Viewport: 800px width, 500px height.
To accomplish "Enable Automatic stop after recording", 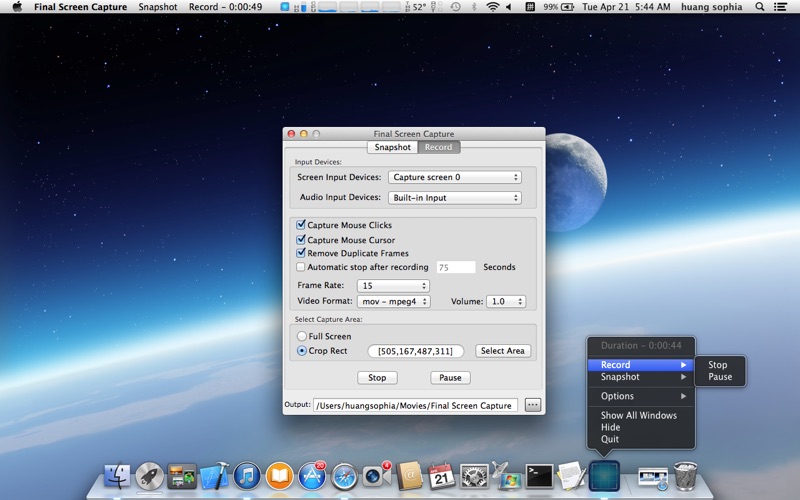I will tap(301, 267).
